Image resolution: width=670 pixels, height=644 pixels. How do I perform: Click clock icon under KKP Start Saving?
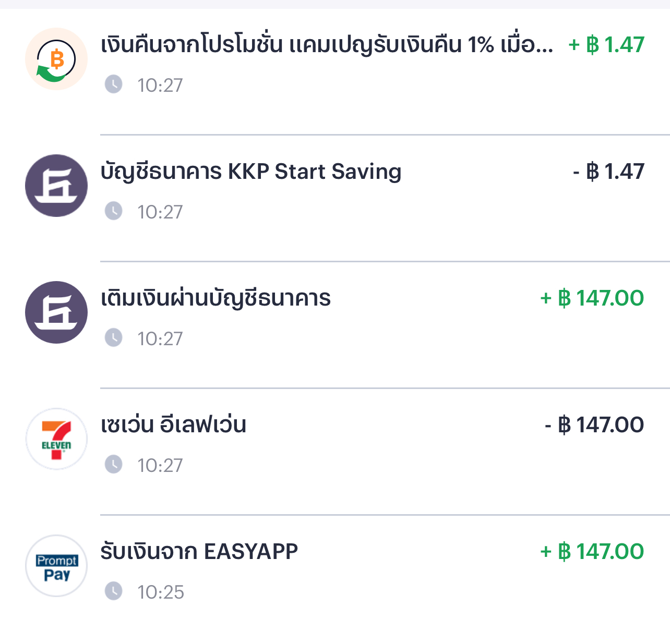pyautogui.click(x=113, y=211)
